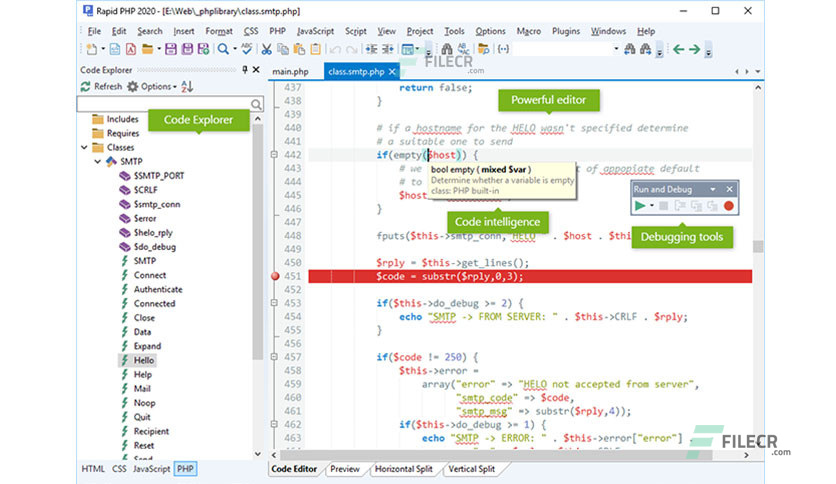Click the Find Next binoculars icon
The height and width of the screenshot is (484, 836).
pyautogui.click(x=646, y=50)
